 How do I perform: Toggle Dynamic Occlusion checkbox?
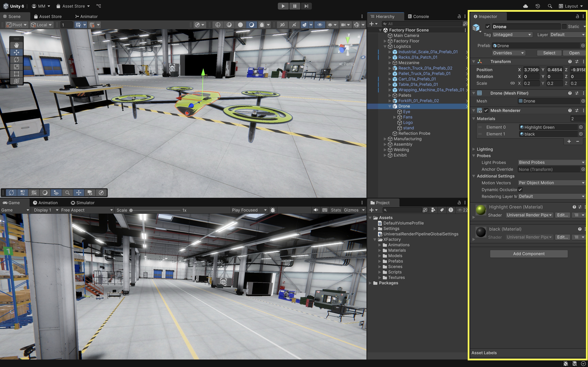[x=520, y=190]
